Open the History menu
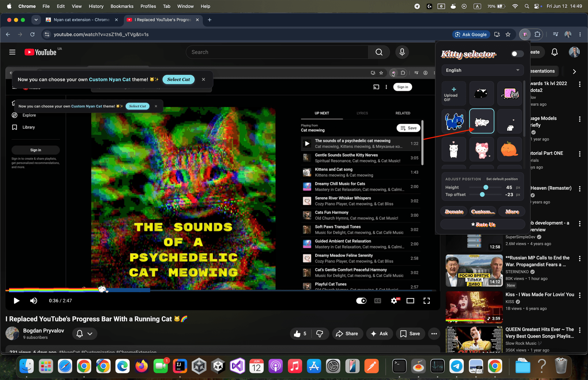 (96, 6)
